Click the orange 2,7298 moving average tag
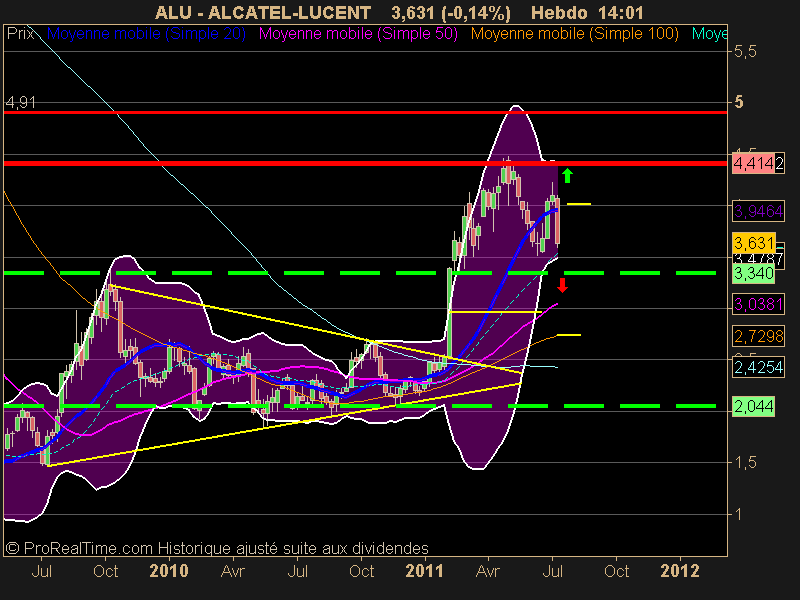 758,336
